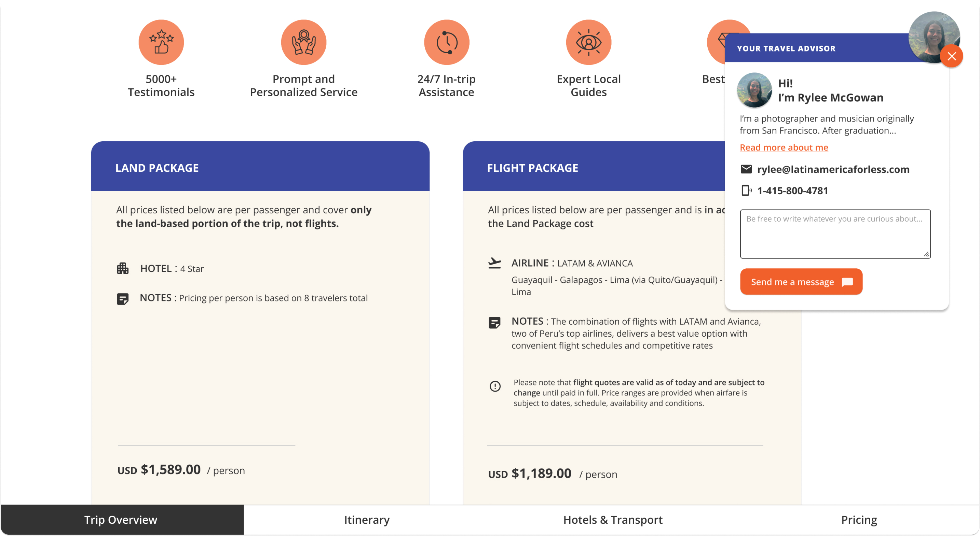
Task: Click into the advisor message text box
Action: (x=835, y=234)
